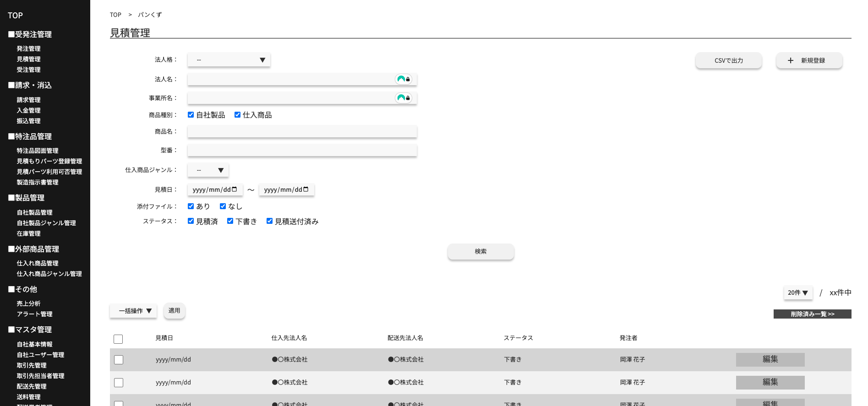Viewport: 868px width, 406px height.
Task: Uncheck the 自社製品 checkbox
Action: [191, 115]
